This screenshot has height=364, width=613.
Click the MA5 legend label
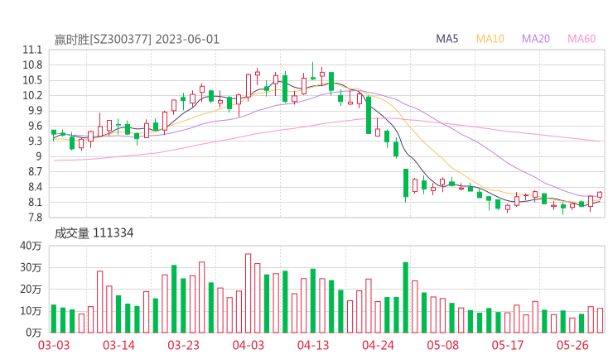pos(446,39)
